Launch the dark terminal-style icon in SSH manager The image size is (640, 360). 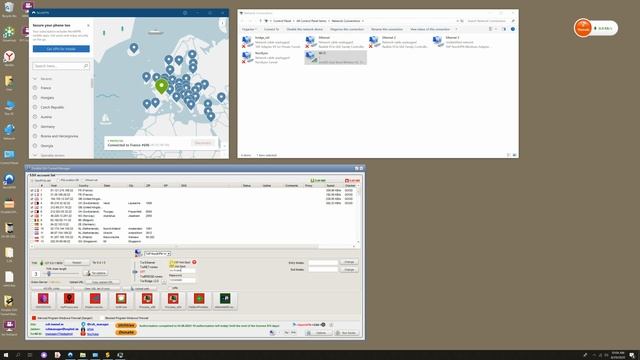[225, 299]
